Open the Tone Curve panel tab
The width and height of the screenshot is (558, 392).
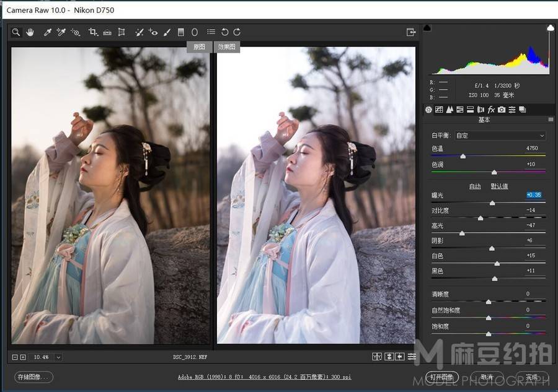(439, 110)
